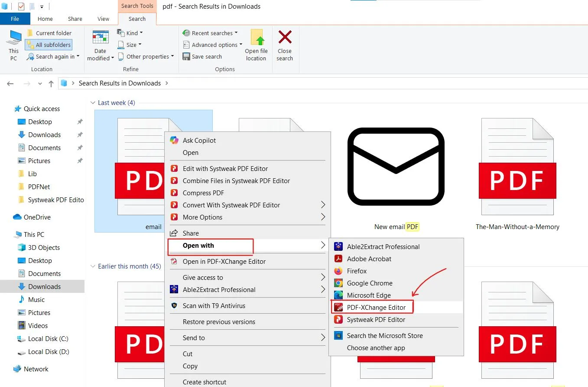Collapse the Last week group

tap(93, 103)
